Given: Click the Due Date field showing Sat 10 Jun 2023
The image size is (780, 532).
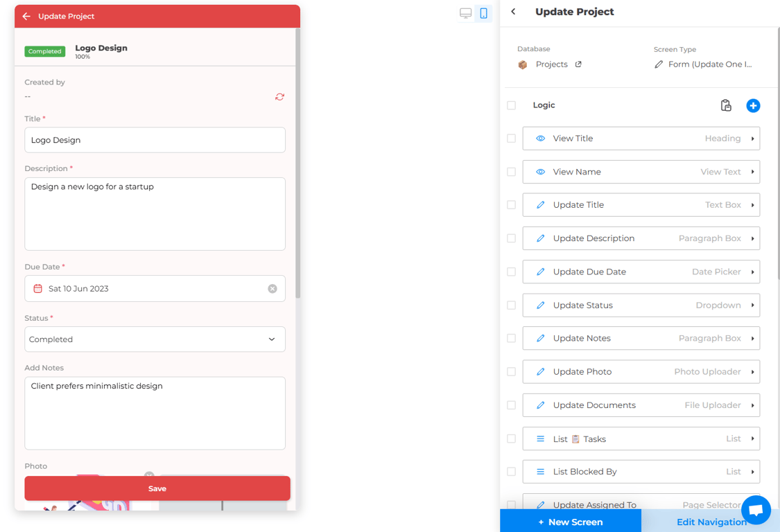Looking at the screenshot, I should 155,288.
